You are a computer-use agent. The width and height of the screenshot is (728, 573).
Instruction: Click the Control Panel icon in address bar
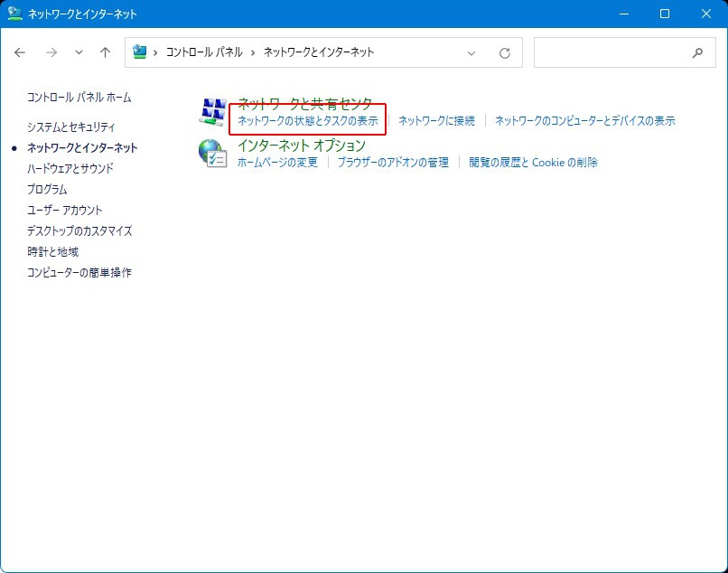[x=140, y=52]
